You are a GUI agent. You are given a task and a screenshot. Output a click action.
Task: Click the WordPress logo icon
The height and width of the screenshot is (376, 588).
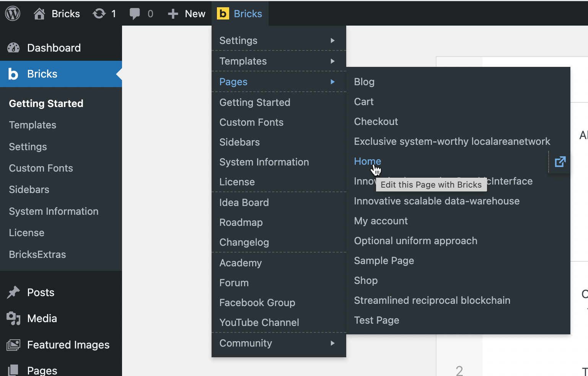click(13, 14)
